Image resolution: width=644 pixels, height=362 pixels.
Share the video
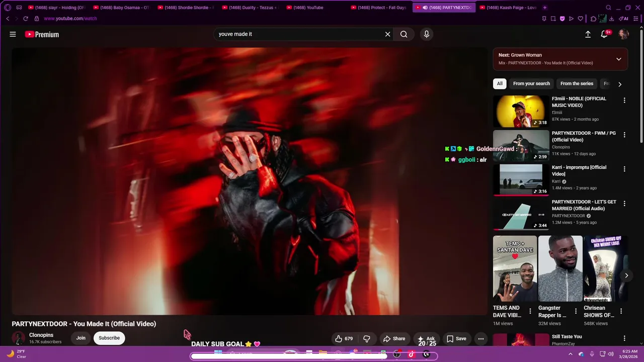[x=394, y=338]
